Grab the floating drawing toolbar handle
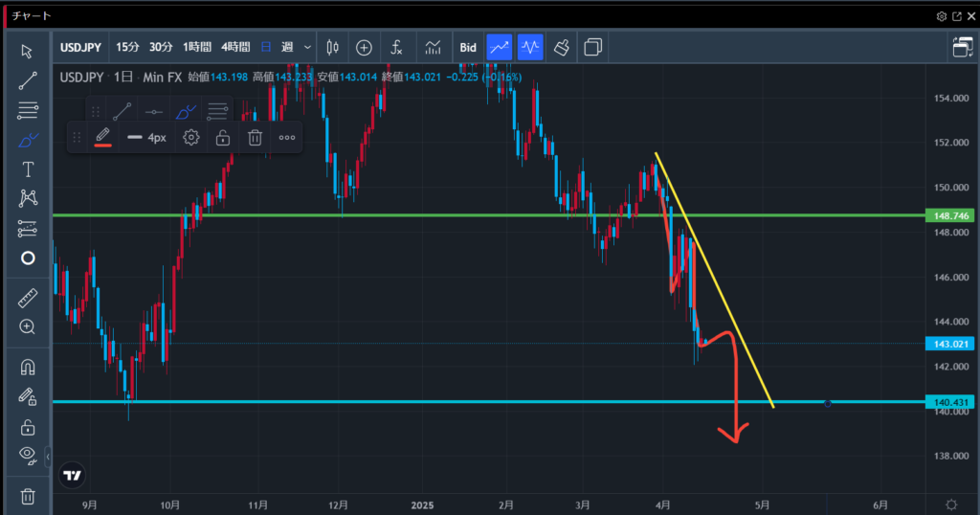The height and width of the screenshot is (515, 980). click(77, 138)
